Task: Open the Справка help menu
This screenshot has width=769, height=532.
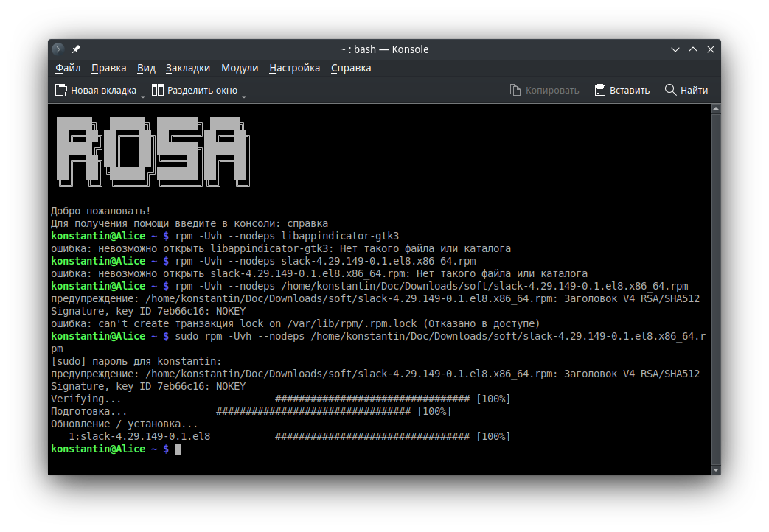Action: coord(351,69)
